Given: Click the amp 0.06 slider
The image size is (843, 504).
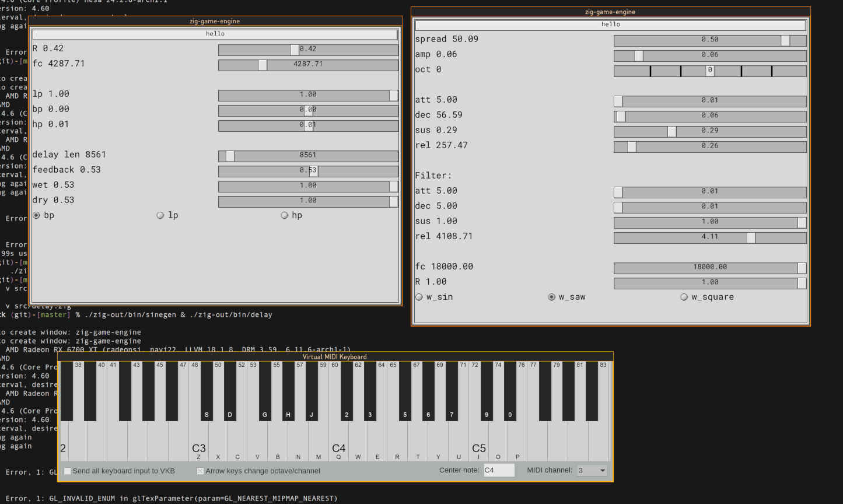Looking at the screenshot, I should click(710, 55).
